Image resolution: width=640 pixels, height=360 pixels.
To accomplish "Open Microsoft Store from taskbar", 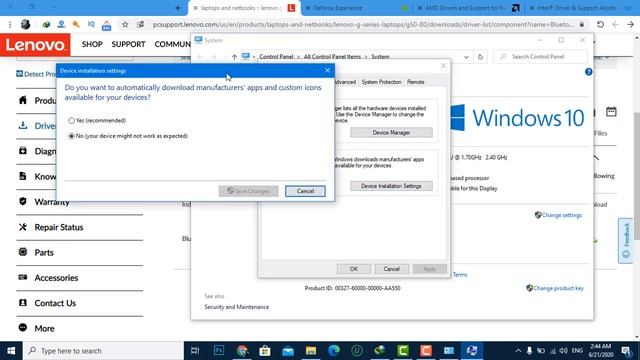I will point(265,351).
